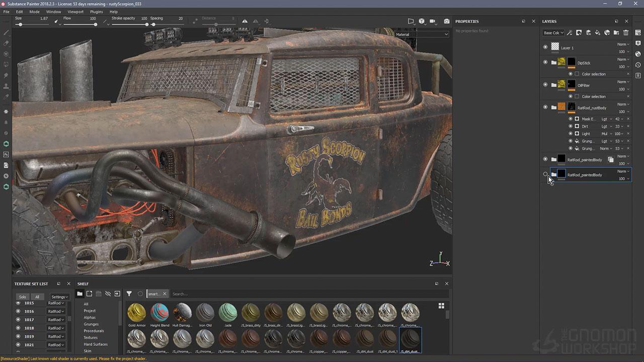This screenshot has height=362, width=644.
Task: Open the History clock icon on right dock
Action: coord(638,65)
